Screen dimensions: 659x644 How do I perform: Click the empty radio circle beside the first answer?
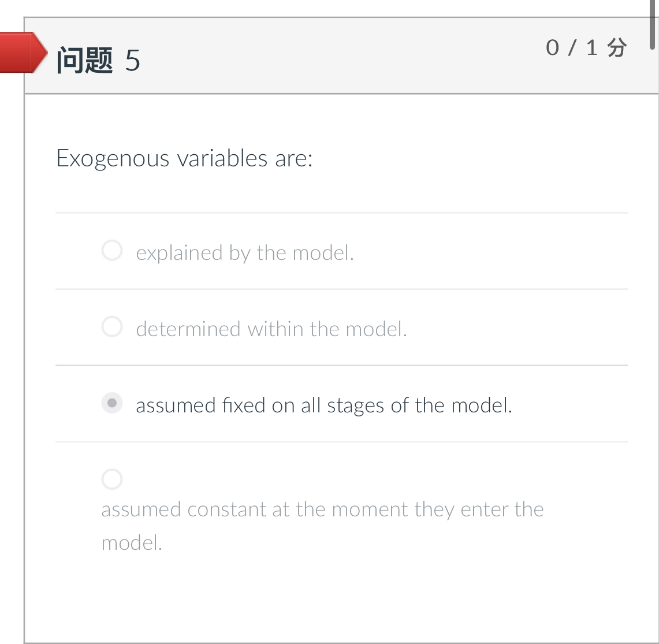coord(111,251)
